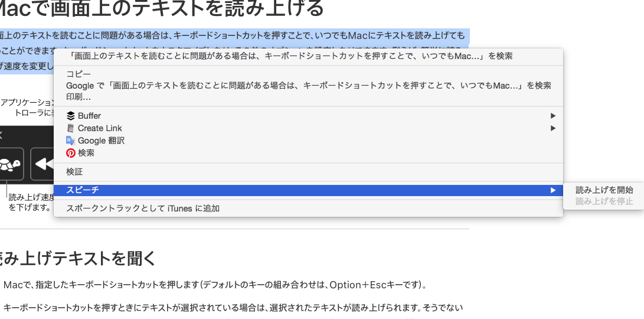Click the paragraph starting キーボードショートカットを押すときに
Viewport: 644px width, 319px height.
point(233,308)
